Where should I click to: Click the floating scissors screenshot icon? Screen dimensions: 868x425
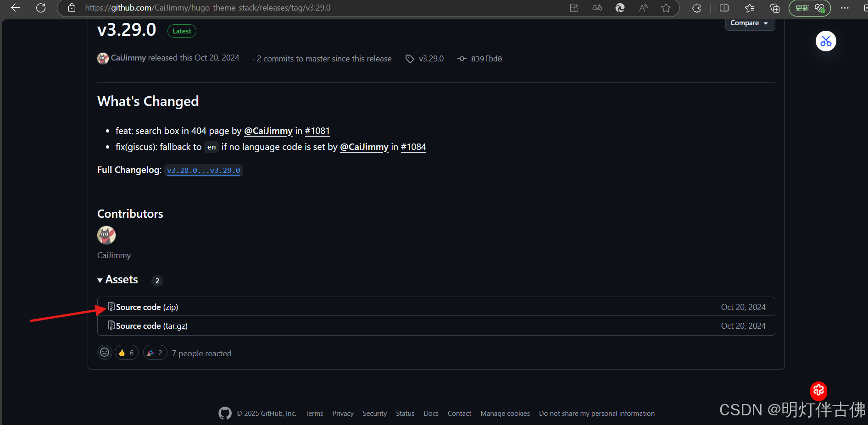pos(826,41)
